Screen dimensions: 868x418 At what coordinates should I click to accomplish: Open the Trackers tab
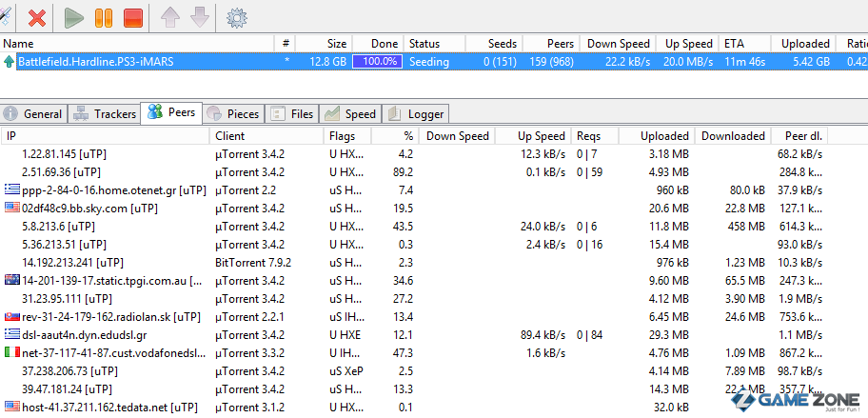[x=105, y=113]
